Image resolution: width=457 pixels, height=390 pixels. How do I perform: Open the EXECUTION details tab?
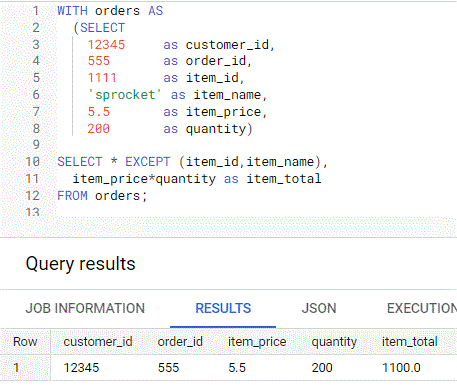422,308
